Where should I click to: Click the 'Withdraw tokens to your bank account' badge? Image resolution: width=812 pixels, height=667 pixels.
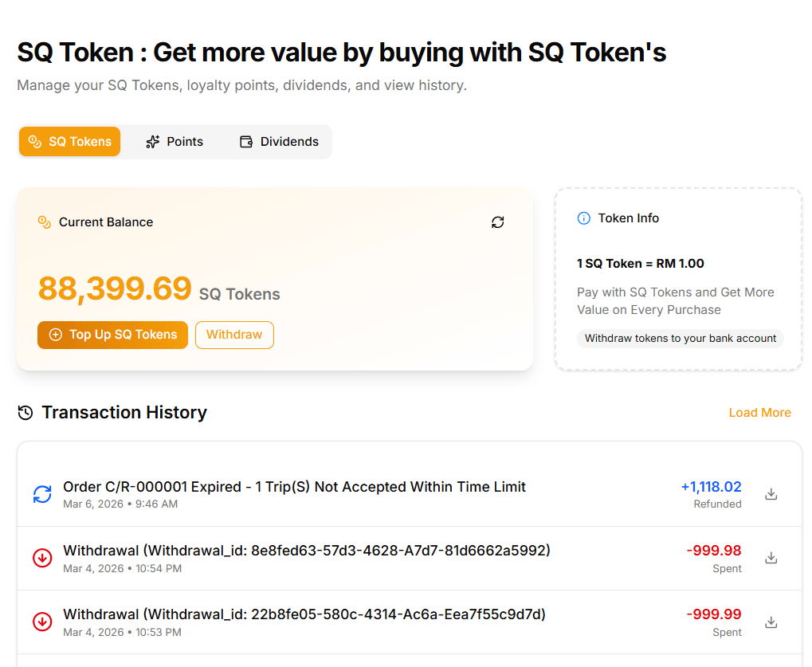[680, 338]
